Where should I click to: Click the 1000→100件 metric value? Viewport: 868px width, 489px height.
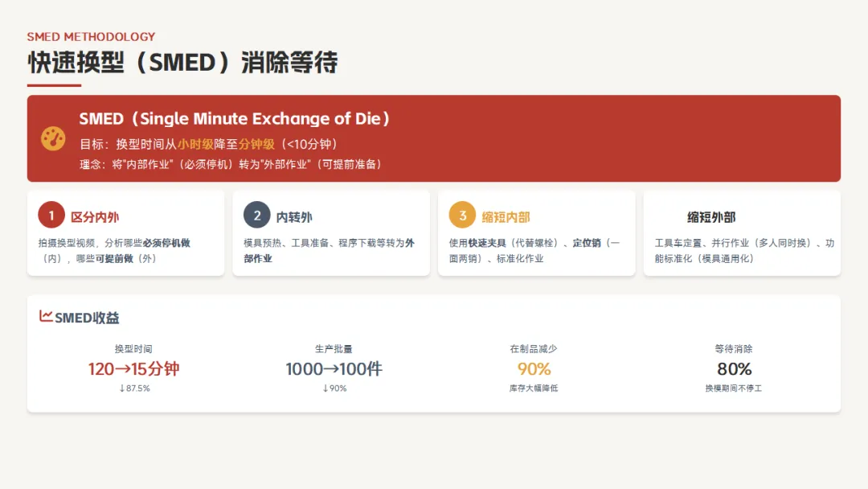(334, 369)
